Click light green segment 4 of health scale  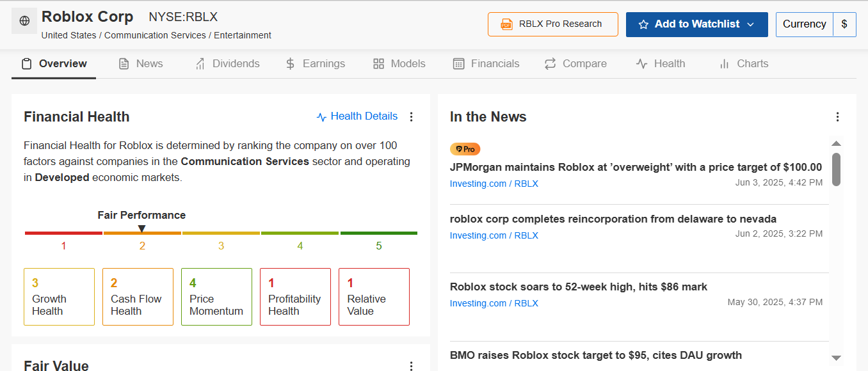(300, 233)
